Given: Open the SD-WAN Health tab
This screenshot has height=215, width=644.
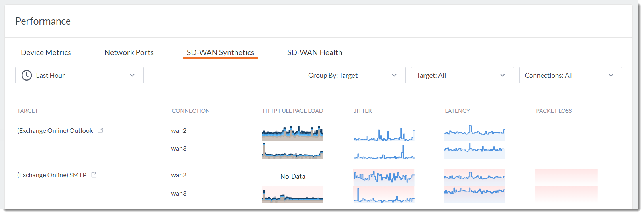Looking at the screenshot, I should tap(315, 52).
